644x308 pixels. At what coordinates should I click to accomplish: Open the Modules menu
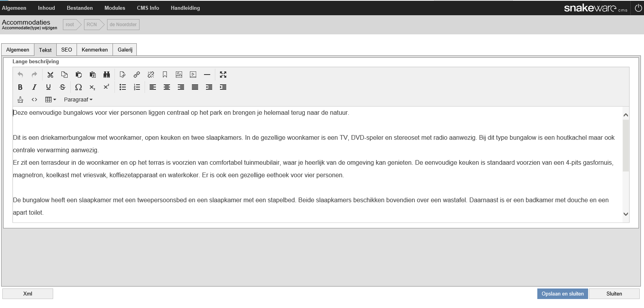click(115, 8)
